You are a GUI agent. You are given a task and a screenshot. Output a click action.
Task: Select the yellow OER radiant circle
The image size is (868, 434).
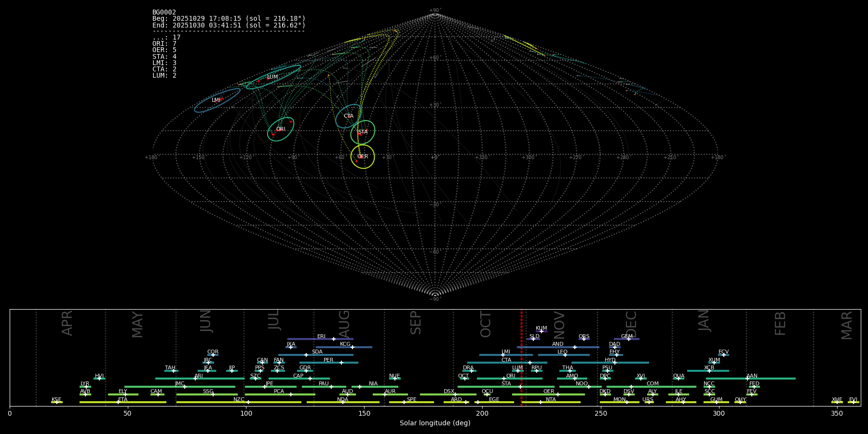point(363,157)
